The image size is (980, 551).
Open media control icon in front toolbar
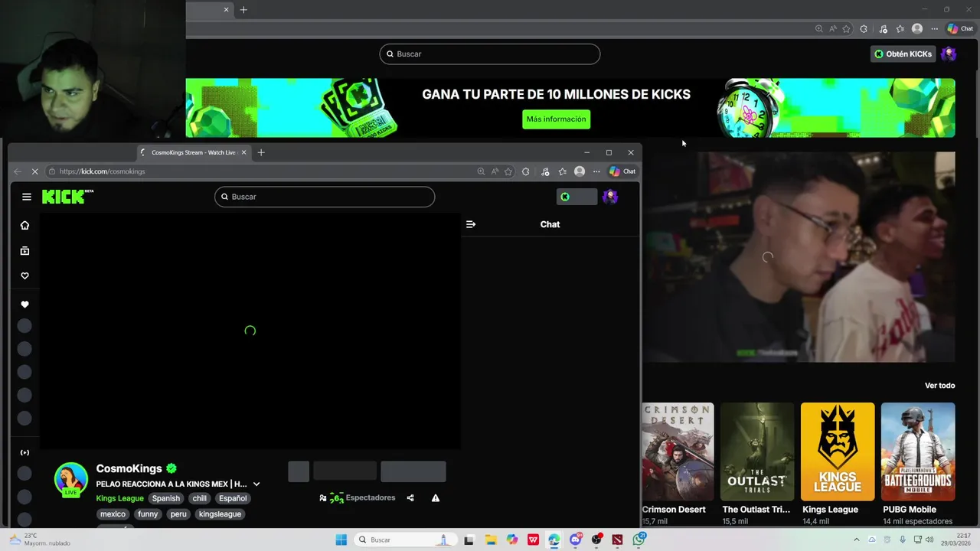pyautogui.click(x=545, y=171)
